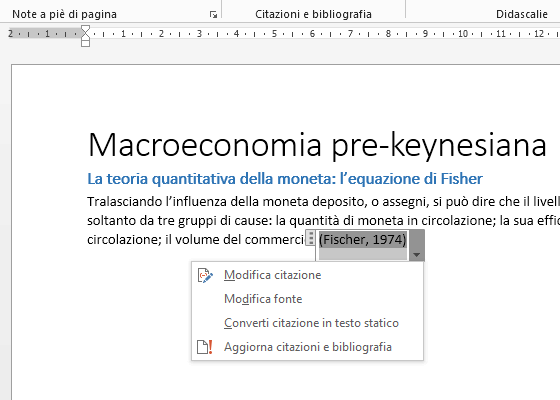Click the Note a piè di pagina group label
560x400 pixels.
[x=64, y=14]
